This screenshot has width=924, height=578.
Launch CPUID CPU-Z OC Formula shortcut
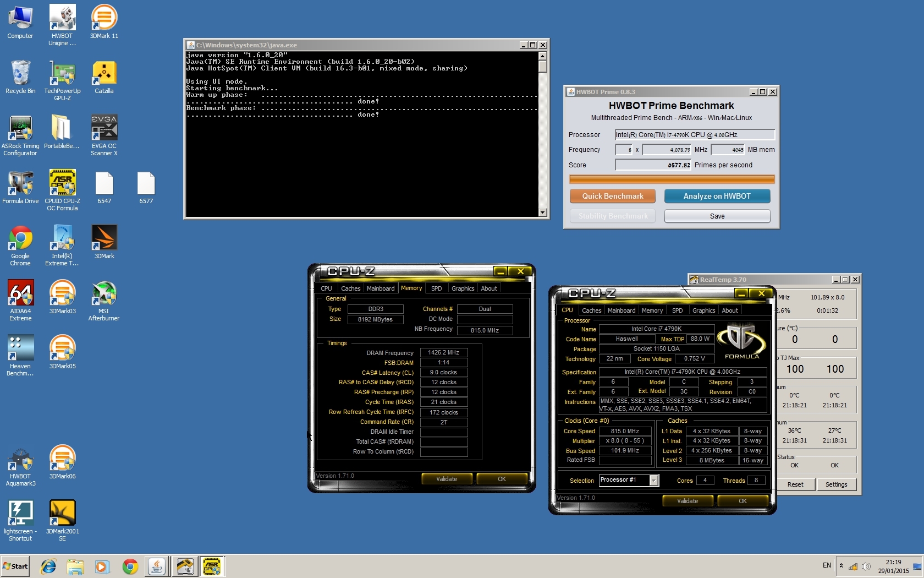coord(62,191)
